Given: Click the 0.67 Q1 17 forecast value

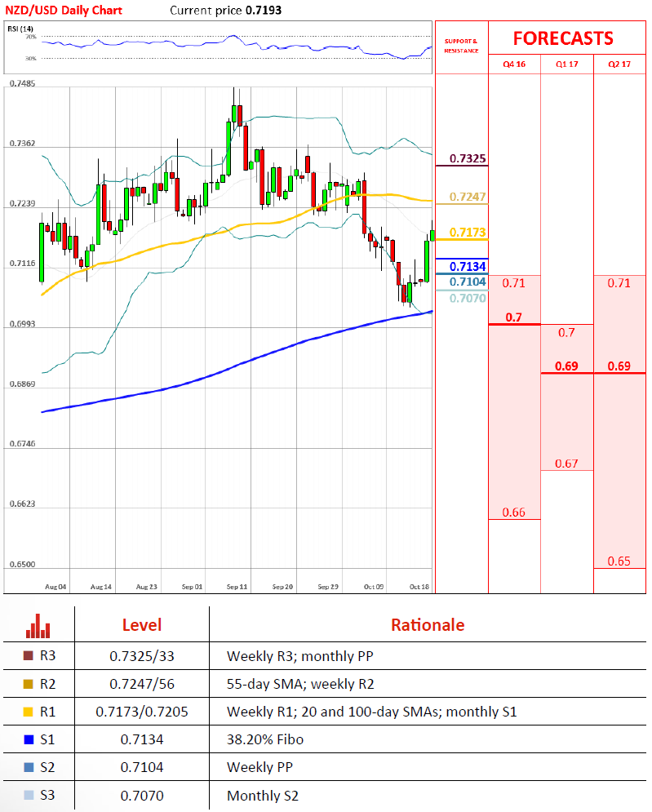Looking at the screenshot, I should coord(566,464).
